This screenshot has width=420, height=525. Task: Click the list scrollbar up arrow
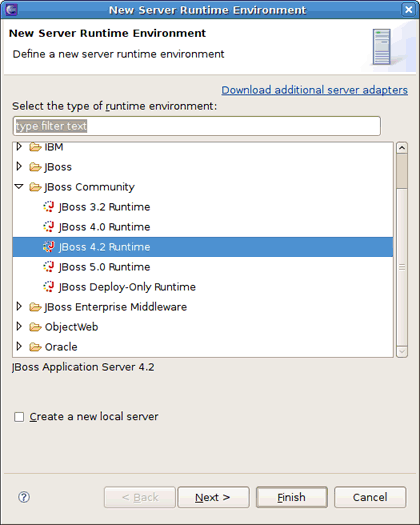pos(402,148)
